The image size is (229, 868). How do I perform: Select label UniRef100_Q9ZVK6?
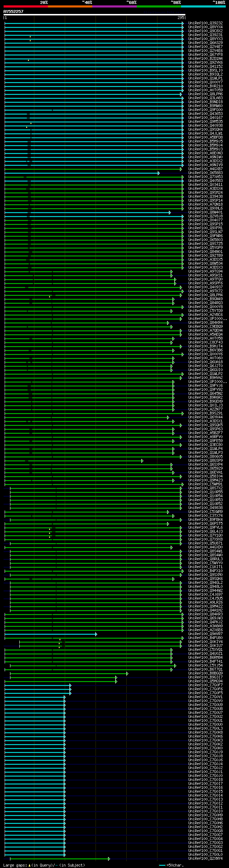(205, 63)
